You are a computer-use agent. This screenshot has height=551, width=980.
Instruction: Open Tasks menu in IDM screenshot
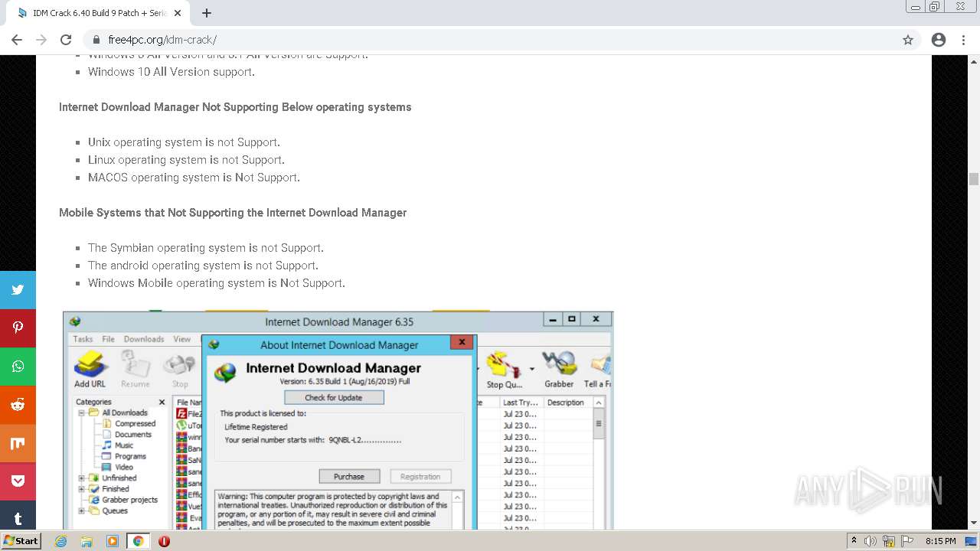click(x=83, y=339)
